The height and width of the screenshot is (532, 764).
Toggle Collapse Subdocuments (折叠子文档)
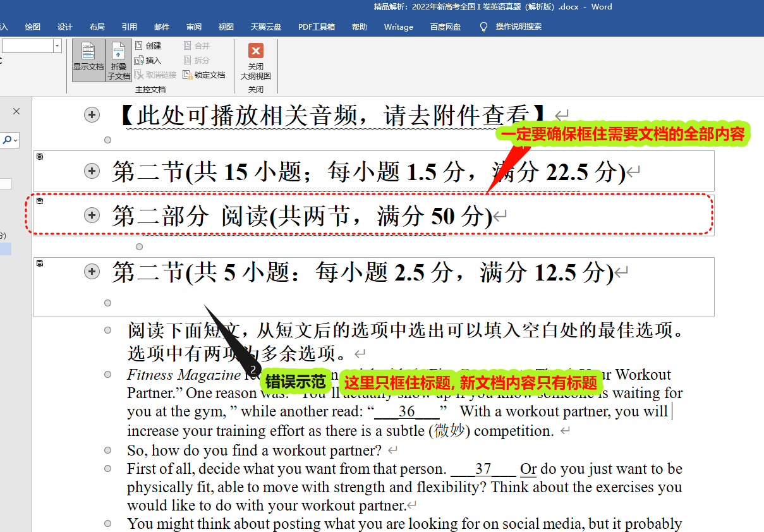119,60
